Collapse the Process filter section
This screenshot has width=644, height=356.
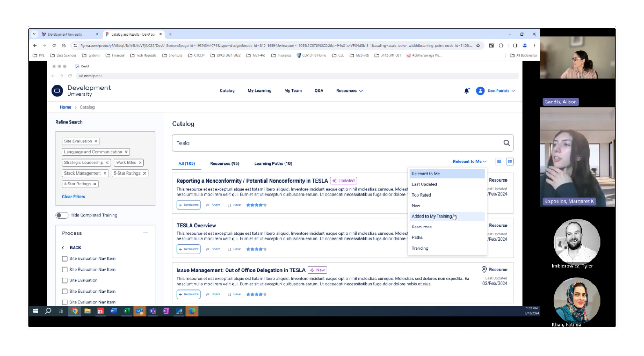tap(145, 233)
